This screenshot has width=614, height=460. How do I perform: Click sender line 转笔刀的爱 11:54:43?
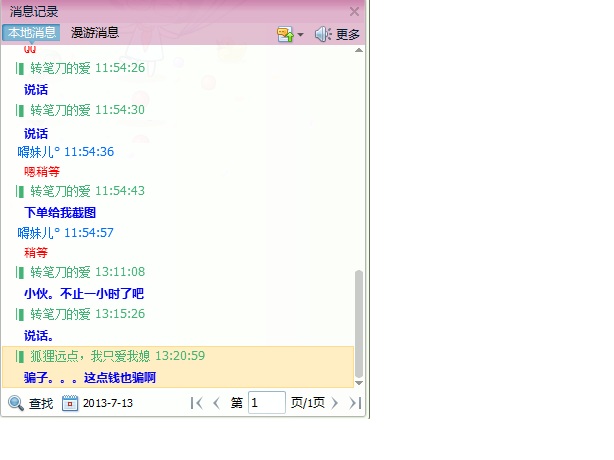(80, 191)
